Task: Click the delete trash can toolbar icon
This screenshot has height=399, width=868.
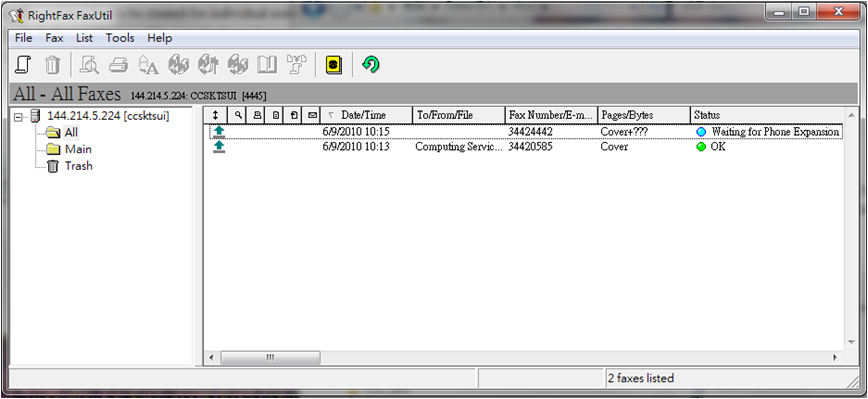Action: [52, 65]
